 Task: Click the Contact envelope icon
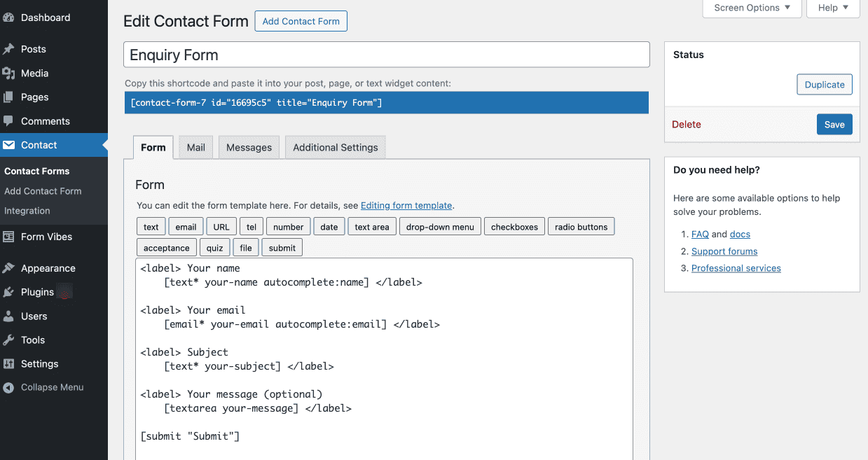[8, 145]
